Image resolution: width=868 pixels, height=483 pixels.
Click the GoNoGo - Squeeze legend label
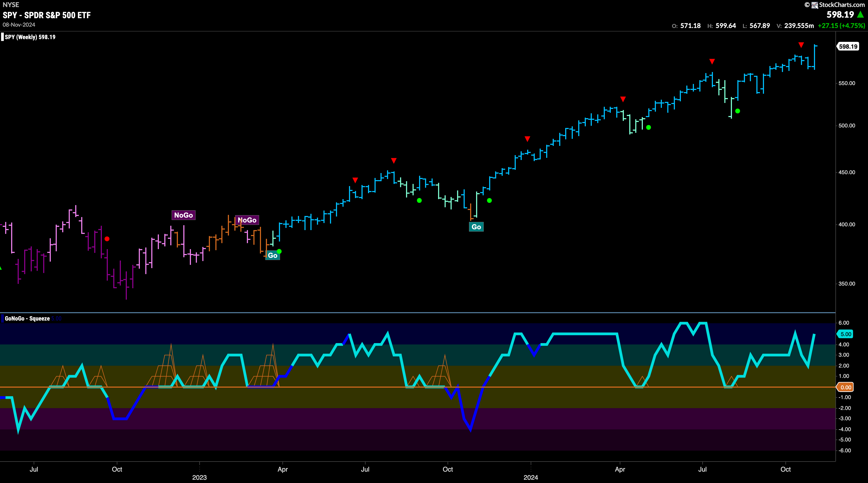point(27,319)
